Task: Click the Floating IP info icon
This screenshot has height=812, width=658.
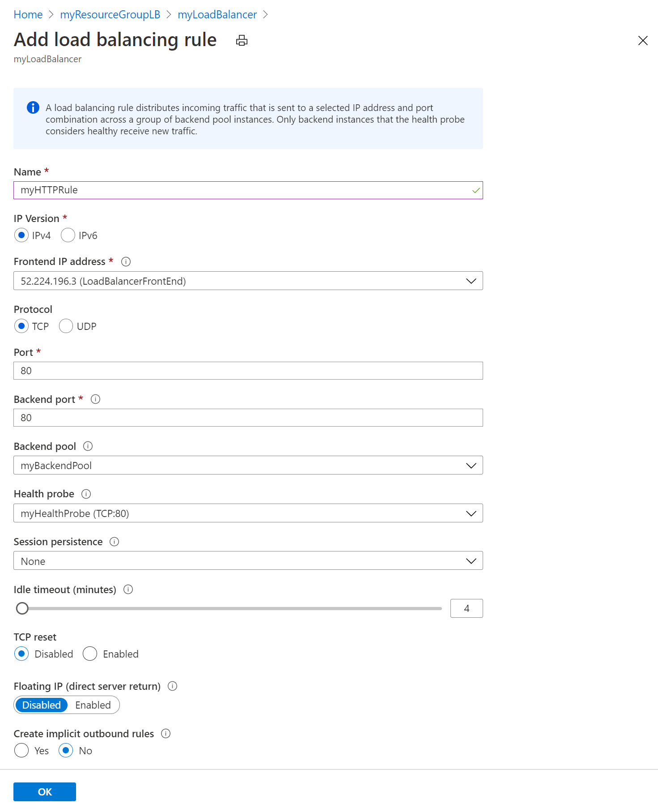Action: pos(172,686)
